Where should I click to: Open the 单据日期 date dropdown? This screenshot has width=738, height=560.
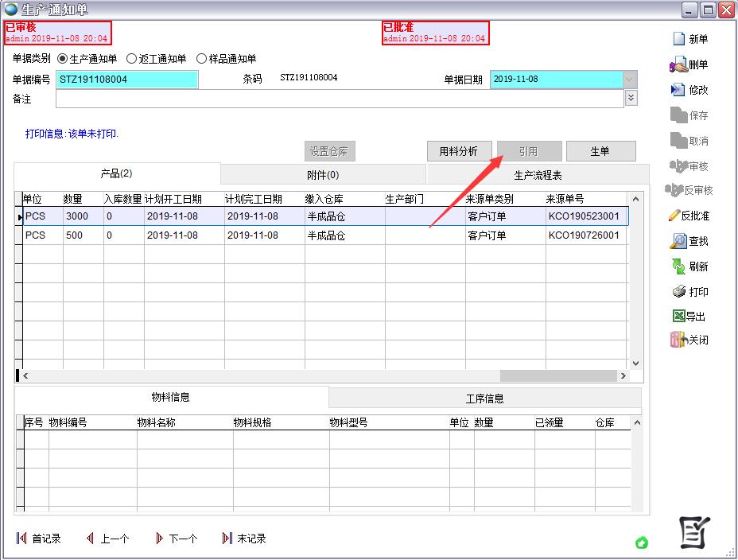630,80
